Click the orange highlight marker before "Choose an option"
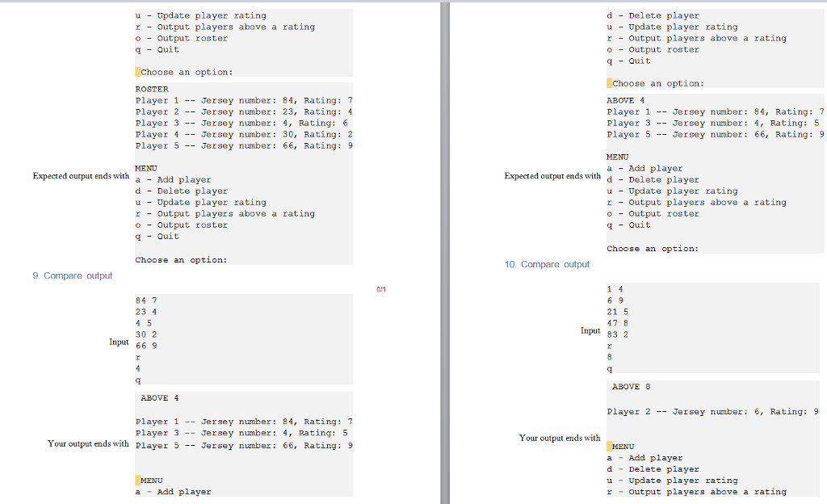The width and height of the screenshot is (827, 504). click(136, 72)
